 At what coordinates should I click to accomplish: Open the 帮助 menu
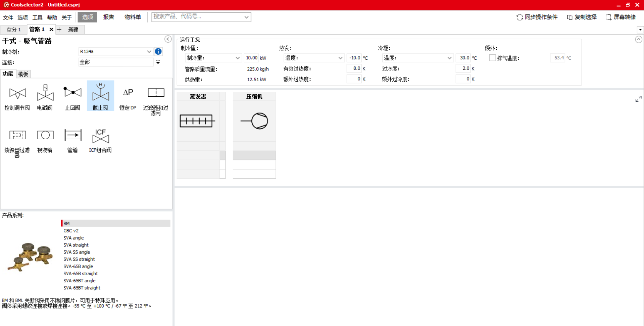52,17
